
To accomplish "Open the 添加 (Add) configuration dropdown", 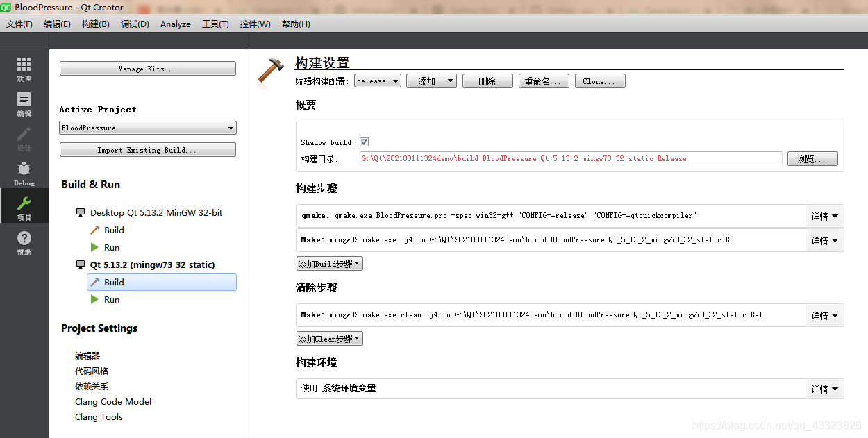I will tap(431, 81).
